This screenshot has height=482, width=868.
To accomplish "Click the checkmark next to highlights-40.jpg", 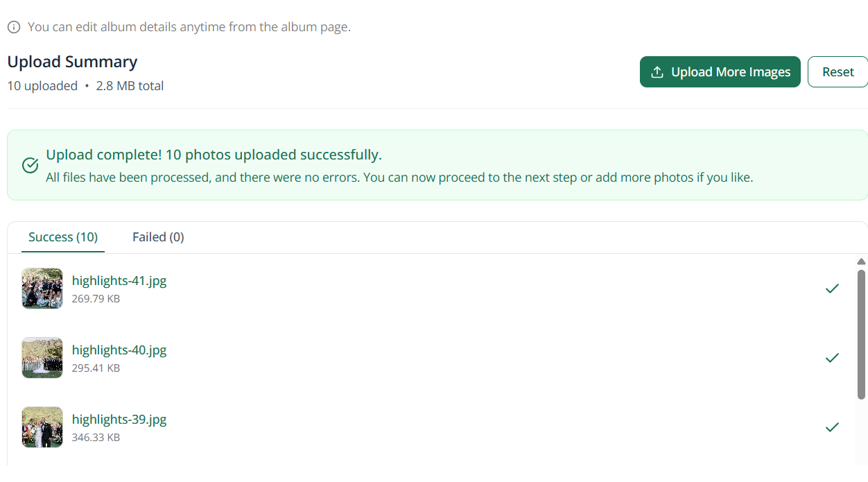I will pyautogui.click(x=832, y=358).
